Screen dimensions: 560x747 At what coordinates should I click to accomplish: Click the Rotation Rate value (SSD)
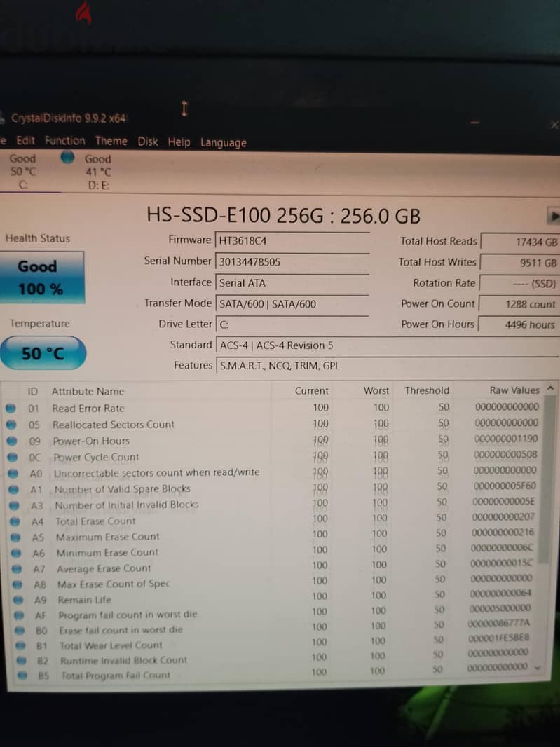(519, 284)
